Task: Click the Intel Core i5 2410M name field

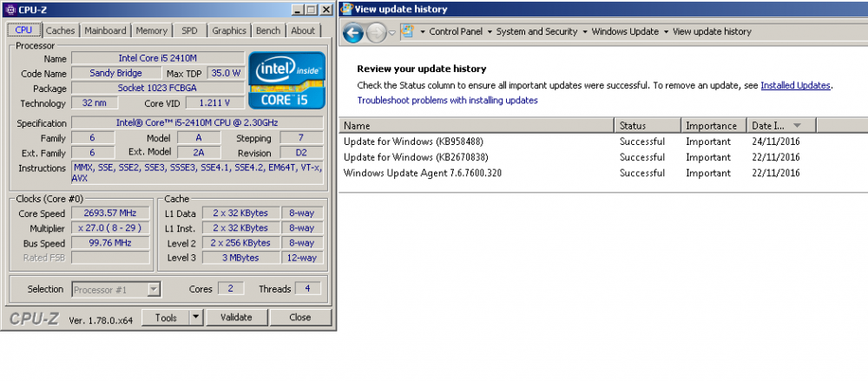Action: point(158,58)
